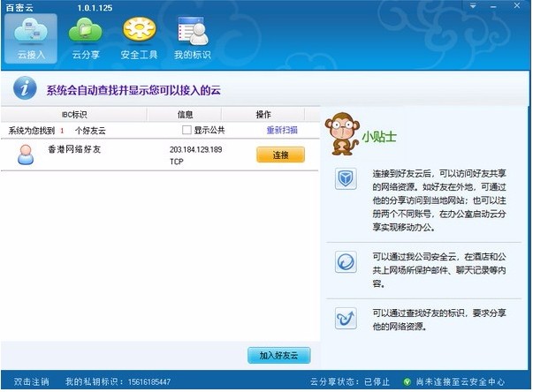
Task: Click the swirl icon beside 安全云 tip
Action: click(x=346, y=261)
